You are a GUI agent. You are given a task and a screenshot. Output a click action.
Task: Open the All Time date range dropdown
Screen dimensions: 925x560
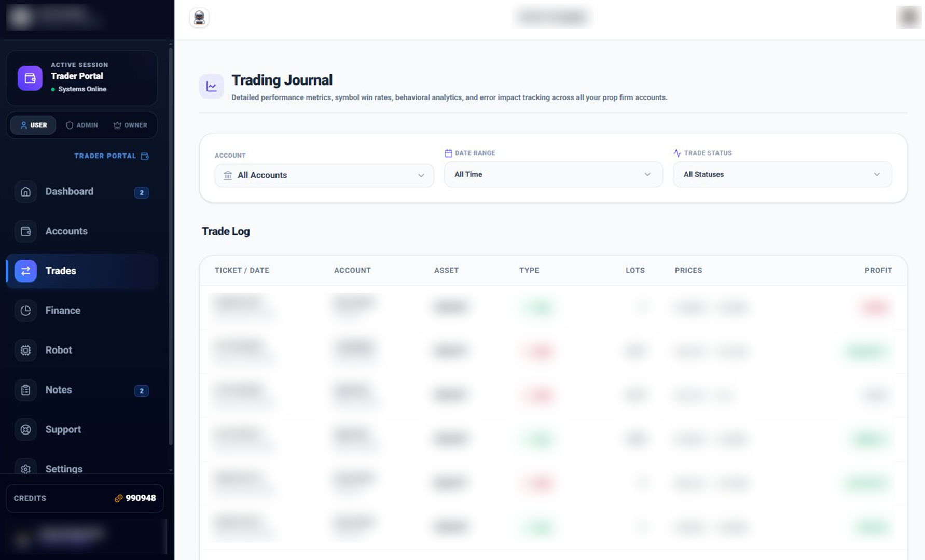click(x=553, y=174)
